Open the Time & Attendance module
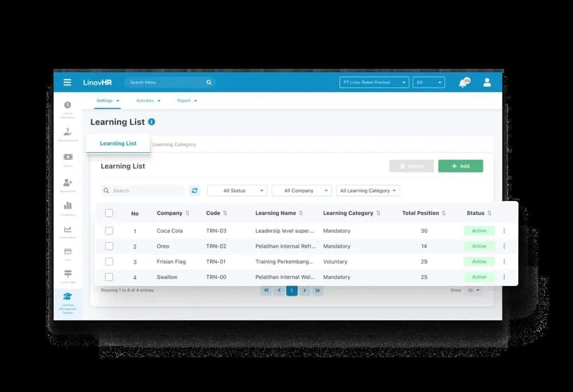Viewport: 573px width, 392px height. point(68,105)
